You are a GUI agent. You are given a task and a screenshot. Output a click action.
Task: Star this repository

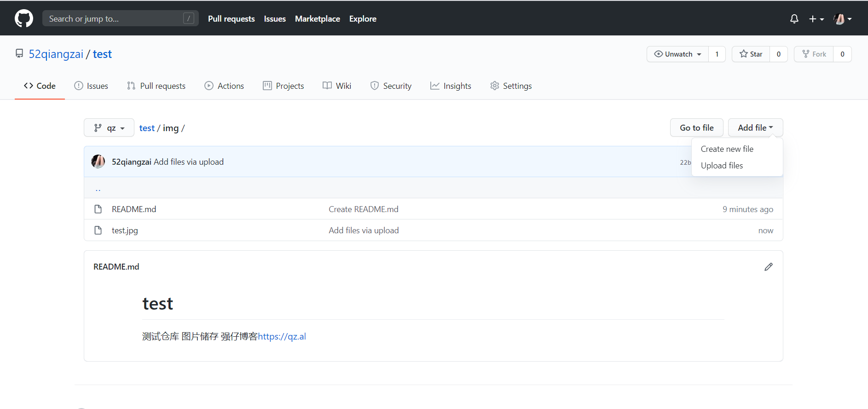click(x=751, y=54)
